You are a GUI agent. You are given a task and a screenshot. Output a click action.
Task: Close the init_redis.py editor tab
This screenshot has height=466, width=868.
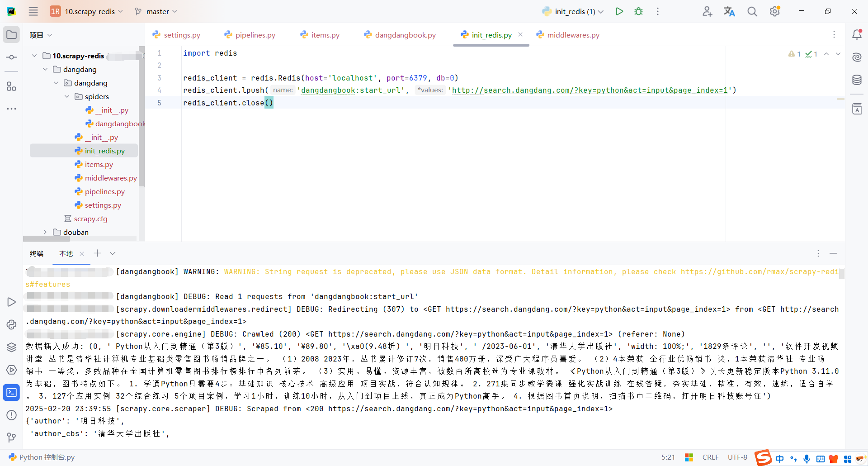520,34
